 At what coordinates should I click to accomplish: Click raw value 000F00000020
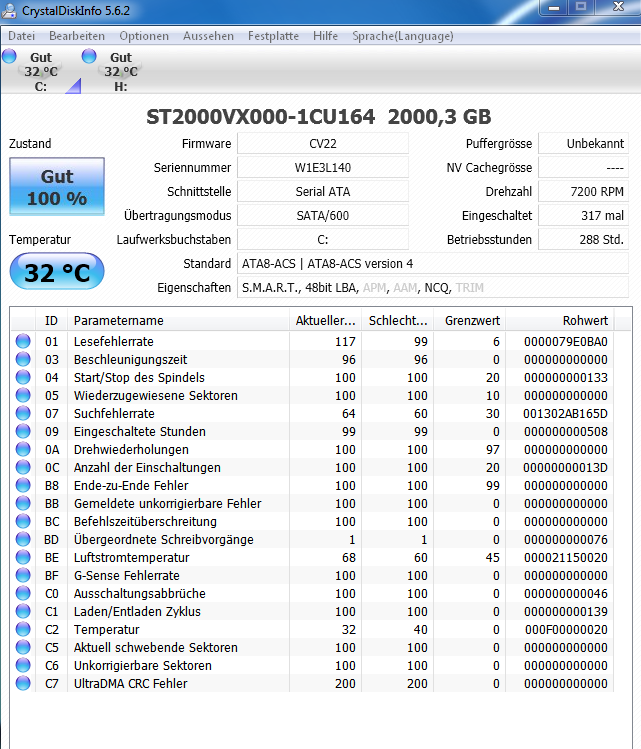(566, 630)
